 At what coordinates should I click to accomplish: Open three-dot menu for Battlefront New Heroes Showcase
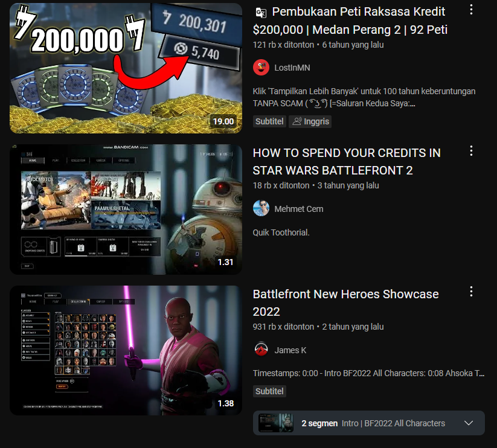pos(471,292)
